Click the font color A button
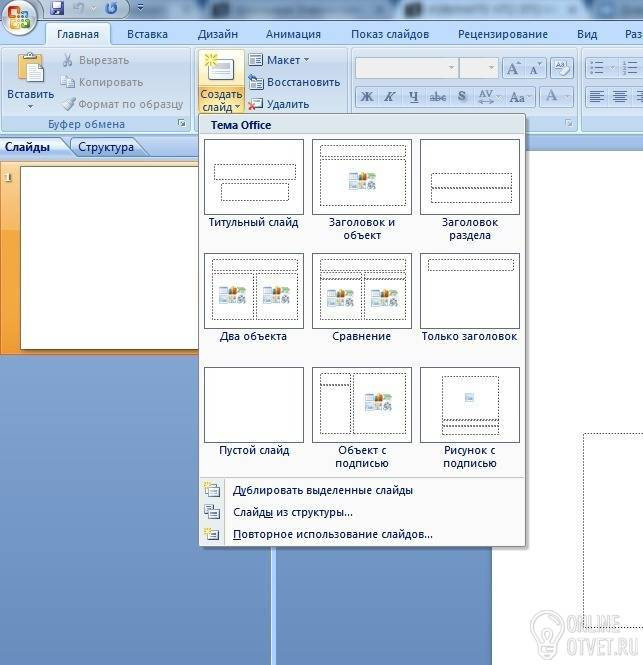The height and width of the screenshot is (665, 643). point(556,97)
